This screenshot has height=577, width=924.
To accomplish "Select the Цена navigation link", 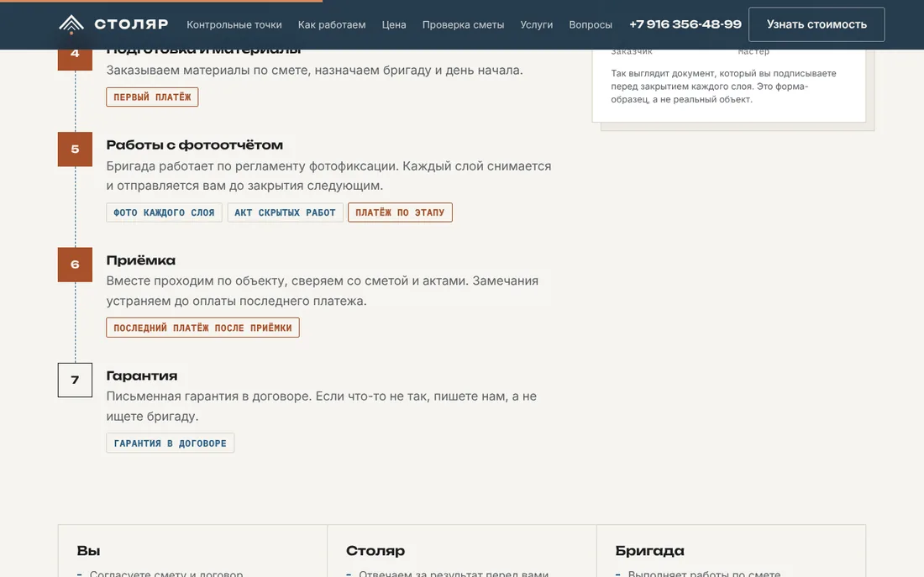I will coord(394,24).
